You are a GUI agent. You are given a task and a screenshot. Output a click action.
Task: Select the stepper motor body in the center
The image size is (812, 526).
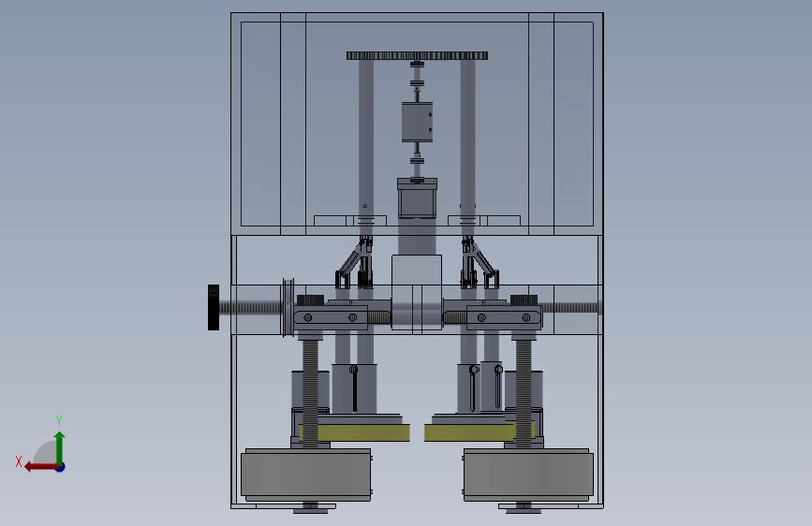coord(418,198)
